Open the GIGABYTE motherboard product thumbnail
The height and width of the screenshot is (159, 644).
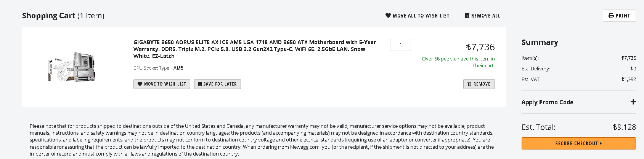(72, 67)
